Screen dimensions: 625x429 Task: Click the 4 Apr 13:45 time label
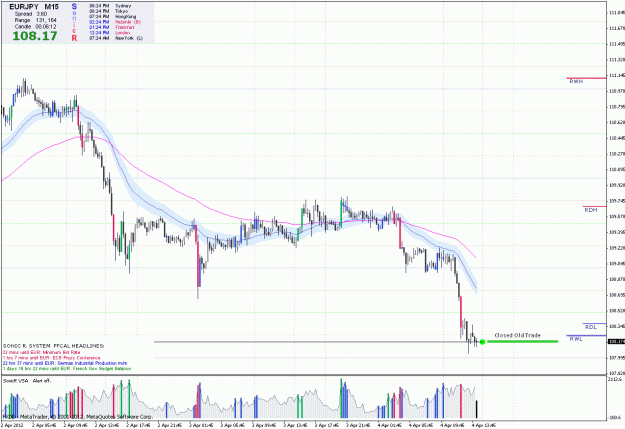pos(483,425)
